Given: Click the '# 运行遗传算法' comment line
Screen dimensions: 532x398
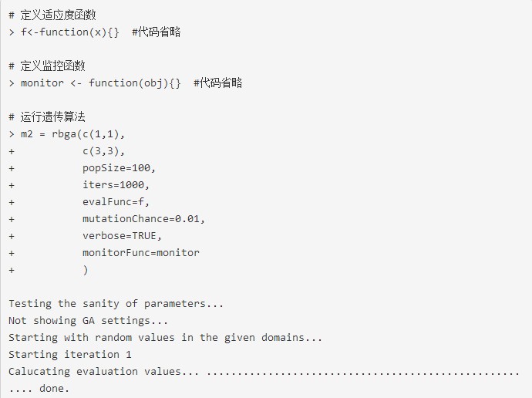Looking at the screenshot, I should point(47,116).
